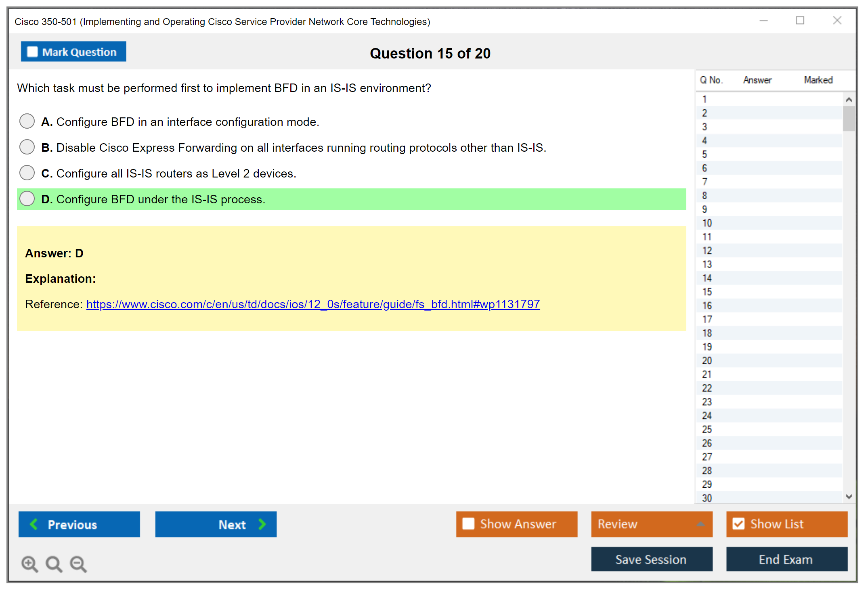Click the reset zoom magnifier icon
The width and height of the screenshot is (868, 593).
pyautogui.click(x=54, y=564)
